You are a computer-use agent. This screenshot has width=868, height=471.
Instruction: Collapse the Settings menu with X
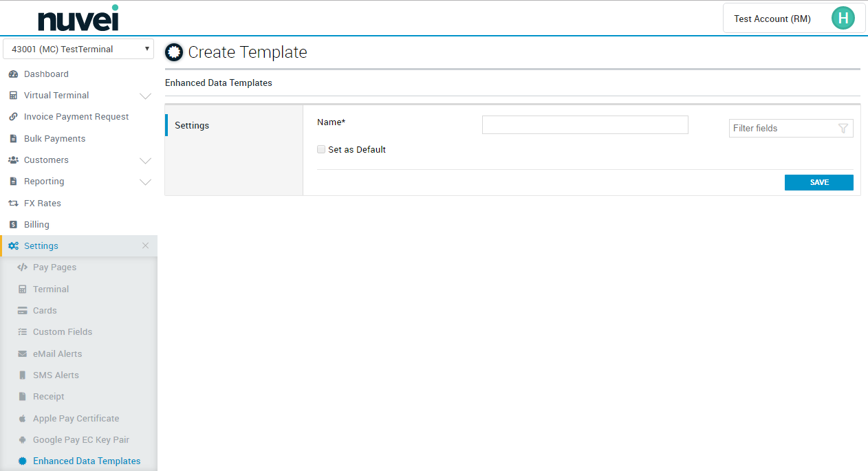pos(145,246)
